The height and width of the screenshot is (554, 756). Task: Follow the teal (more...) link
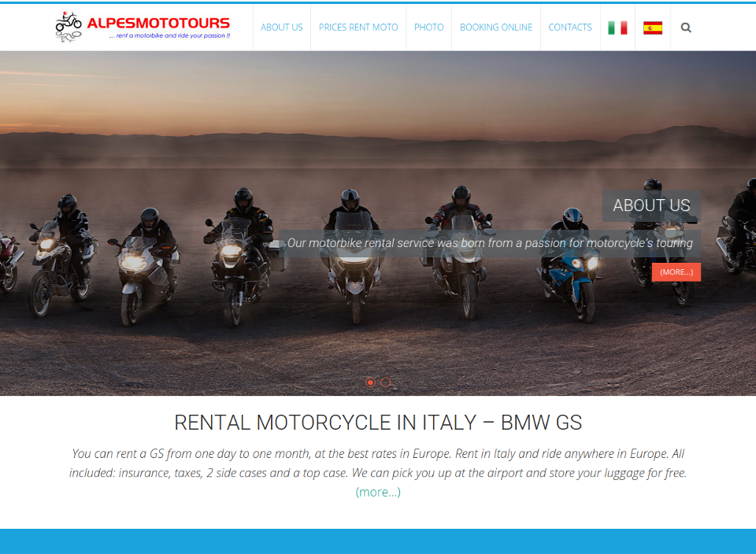click(x=378, y=492)
